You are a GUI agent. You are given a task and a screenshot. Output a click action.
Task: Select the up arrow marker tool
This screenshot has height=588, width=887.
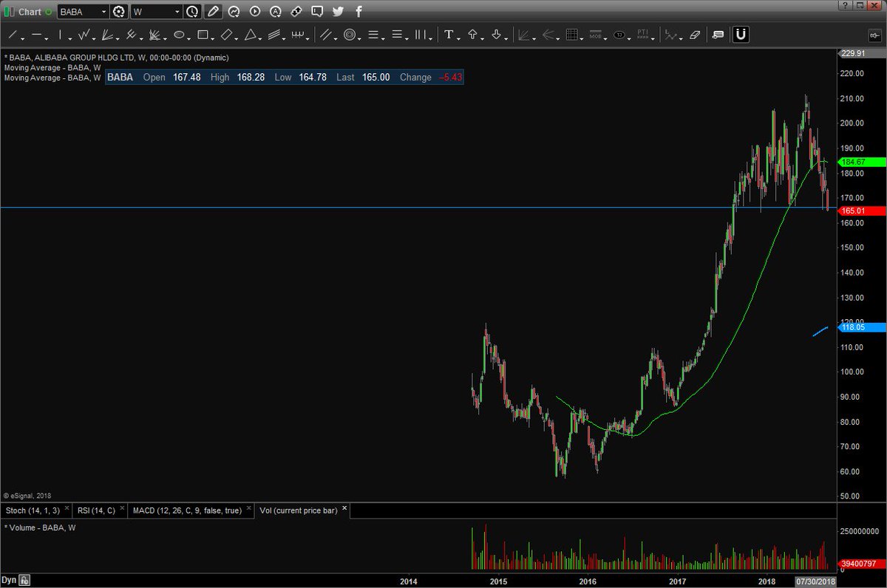click(473, 35)
